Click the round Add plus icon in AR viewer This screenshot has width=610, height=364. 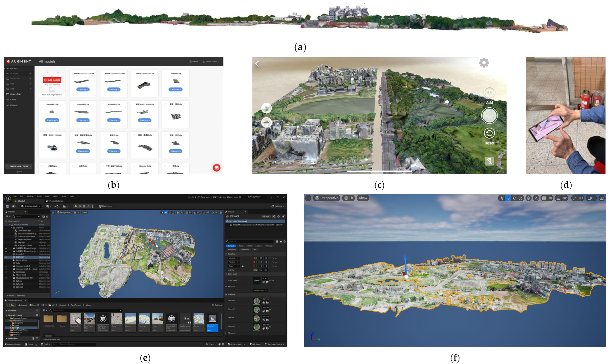click(489, 92)
